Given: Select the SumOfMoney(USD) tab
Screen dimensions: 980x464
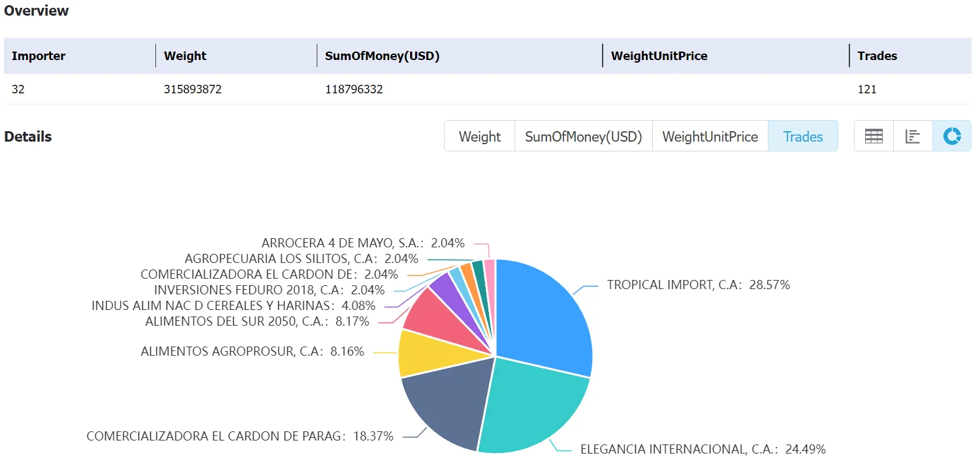Looking at the screenshot, I should tap(584, 136).
